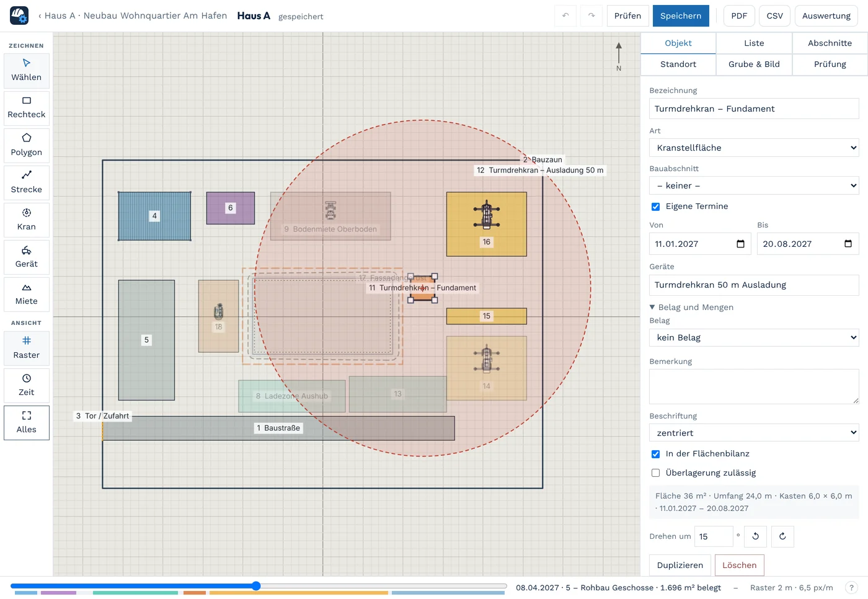Toggle In der Flächenbilanz checkbox
The image size is (868, 599).
[655, 454]
